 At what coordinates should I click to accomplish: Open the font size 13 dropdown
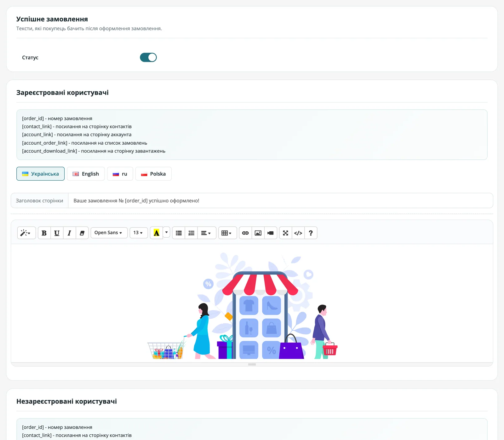[139, 233]
